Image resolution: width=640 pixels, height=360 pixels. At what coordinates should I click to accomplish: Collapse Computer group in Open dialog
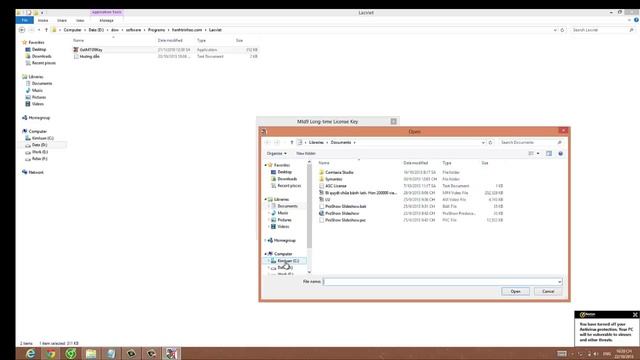point(265,254)
